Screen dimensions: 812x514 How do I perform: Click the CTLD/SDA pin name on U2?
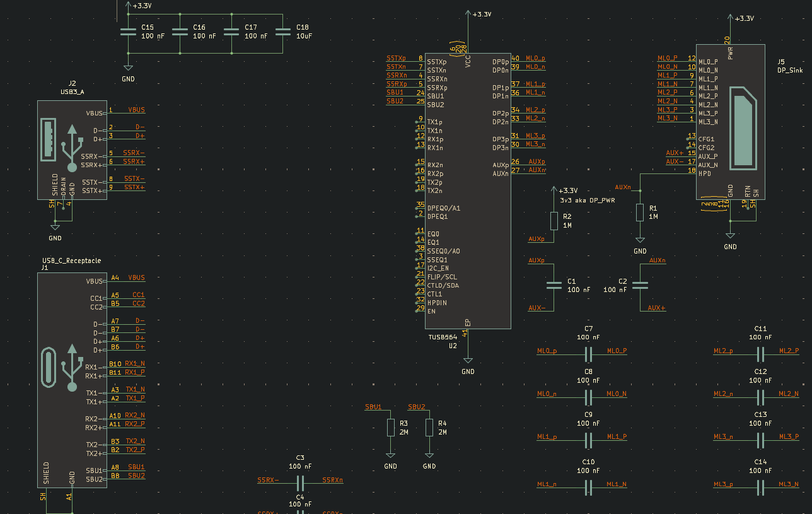click(443, 285)
